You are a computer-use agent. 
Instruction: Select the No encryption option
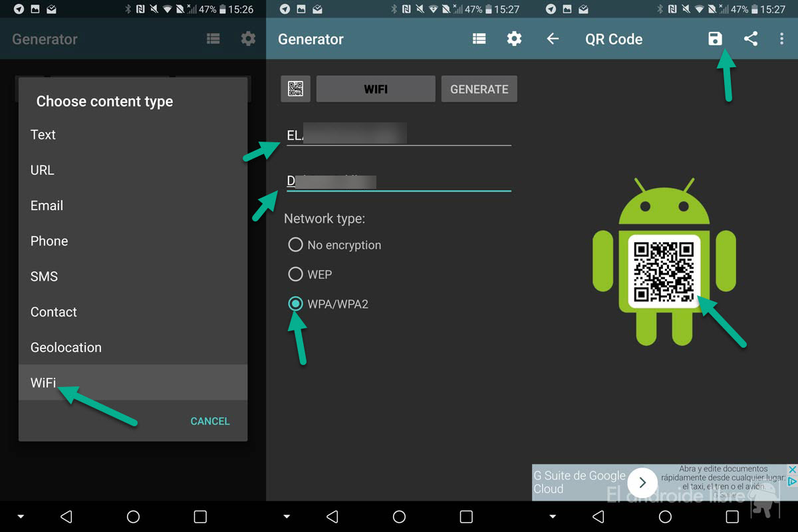tap(295, 245)
